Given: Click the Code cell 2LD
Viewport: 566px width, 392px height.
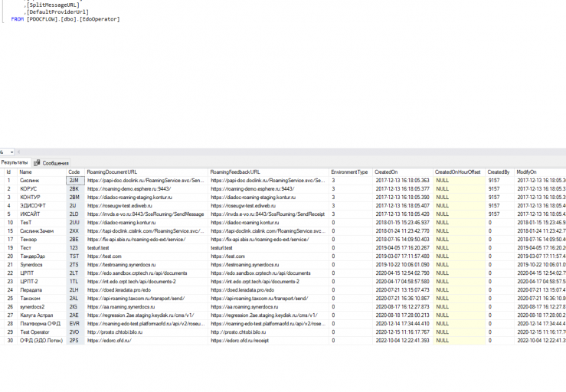Looking at the screenshot, I should tap(76, 214).
